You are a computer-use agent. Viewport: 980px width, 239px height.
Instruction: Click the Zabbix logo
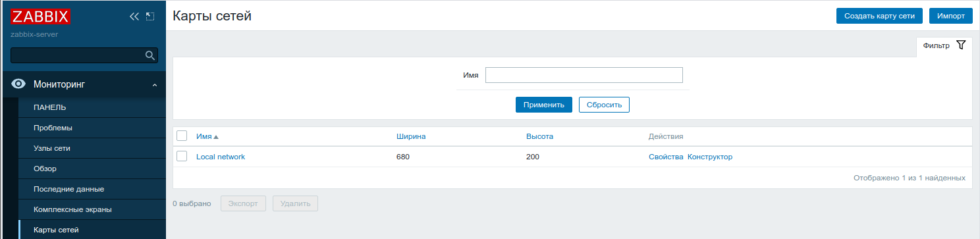41,16
